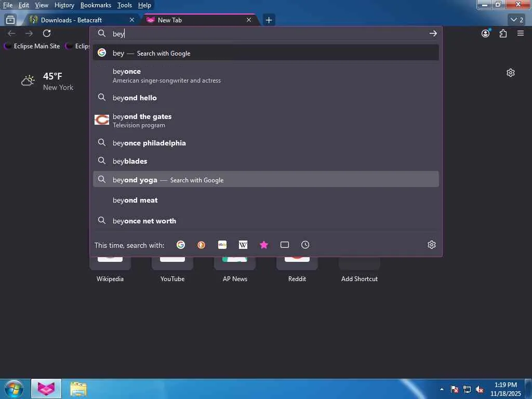
Task: Go forward using the forward arrow
Action: click(x=29, y=33)
